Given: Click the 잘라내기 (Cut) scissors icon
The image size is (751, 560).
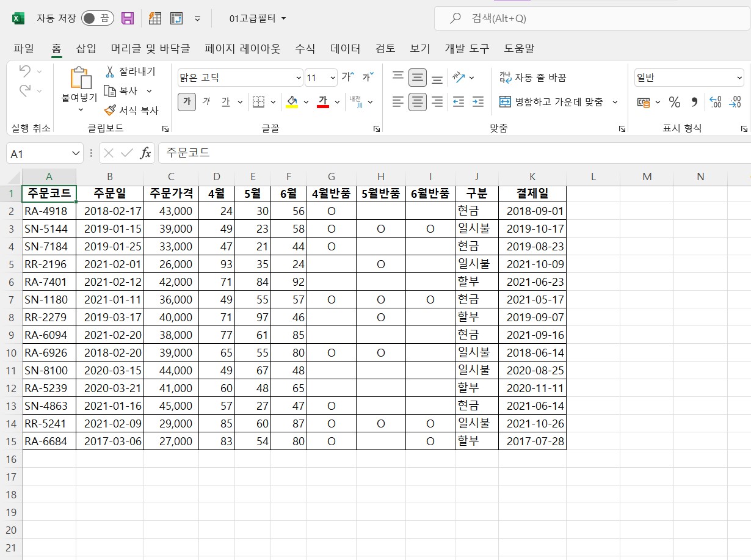Looking at the screenshot, I should [x=110, y=72].
